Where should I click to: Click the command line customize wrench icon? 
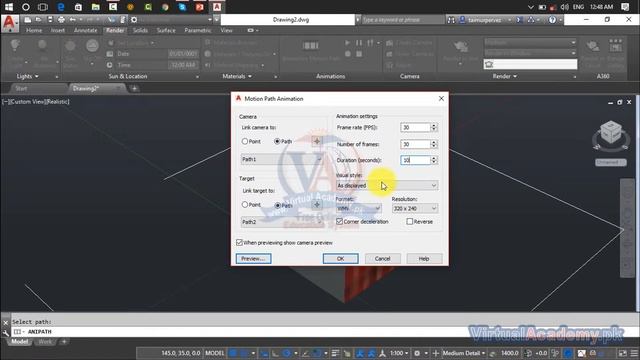pos(5,333)
